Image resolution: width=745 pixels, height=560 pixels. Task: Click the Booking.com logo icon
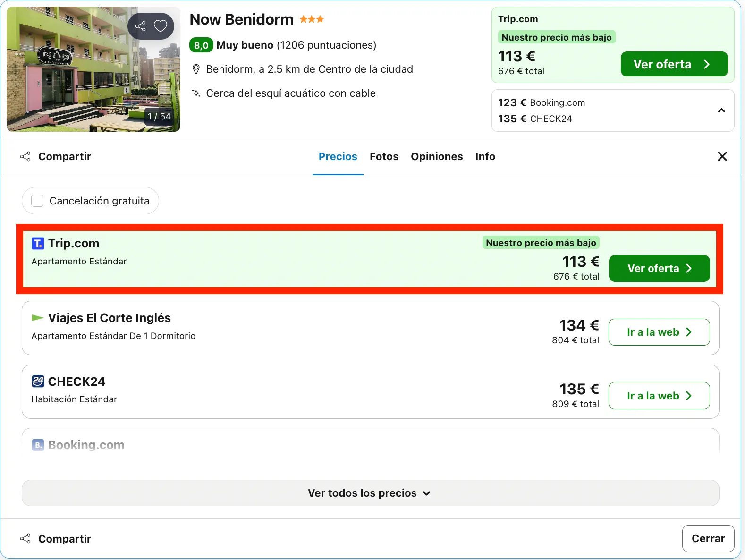(38, 445)
